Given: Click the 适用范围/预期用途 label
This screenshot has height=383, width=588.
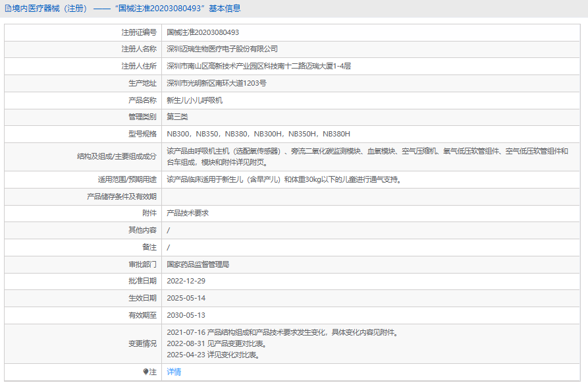Looking at the screenshot, I should coord(127,179).
